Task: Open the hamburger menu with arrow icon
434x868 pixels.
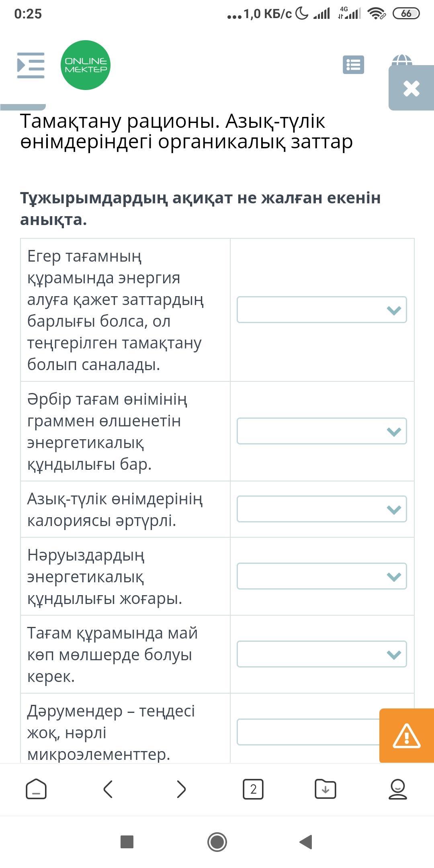Action: (x=31, y=65)
